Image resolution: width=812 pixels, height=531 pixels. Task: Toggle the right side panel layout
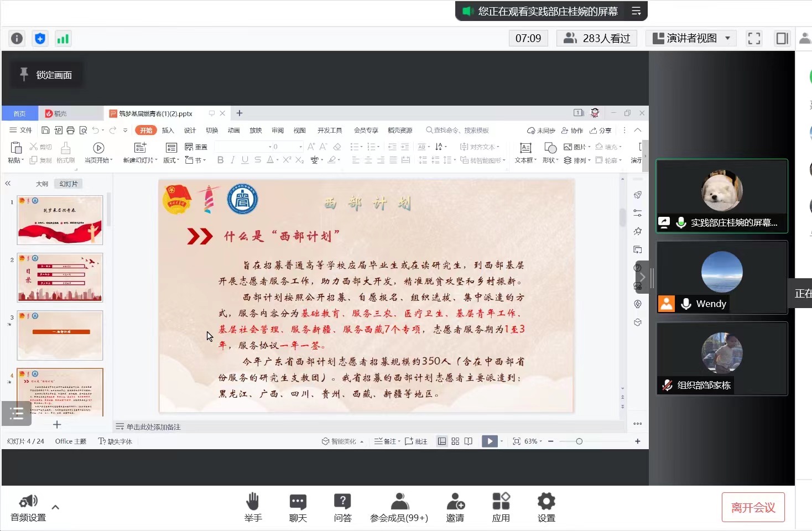pyautogui.click(x=782, y=38)
